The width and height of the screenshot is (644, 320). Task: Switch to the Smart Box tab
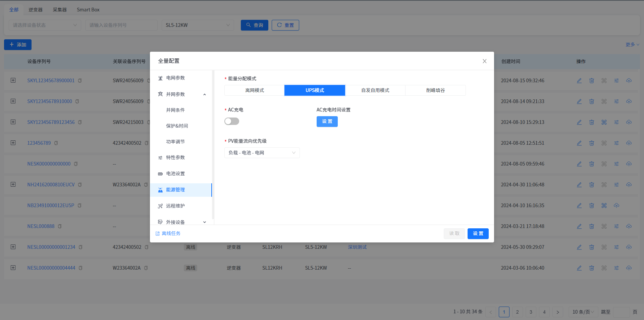(88, 10)
